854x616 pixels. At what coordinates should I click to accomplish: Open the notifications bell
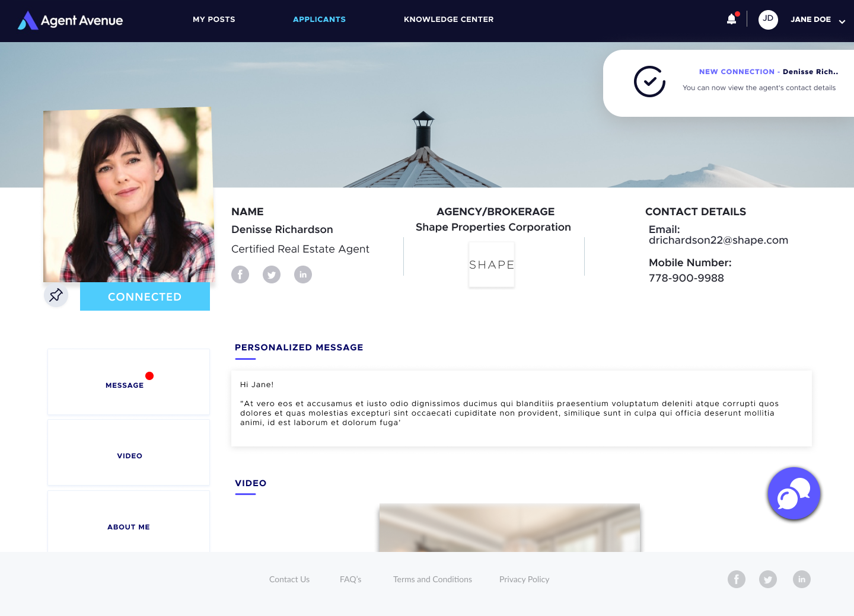coord(731,18)
